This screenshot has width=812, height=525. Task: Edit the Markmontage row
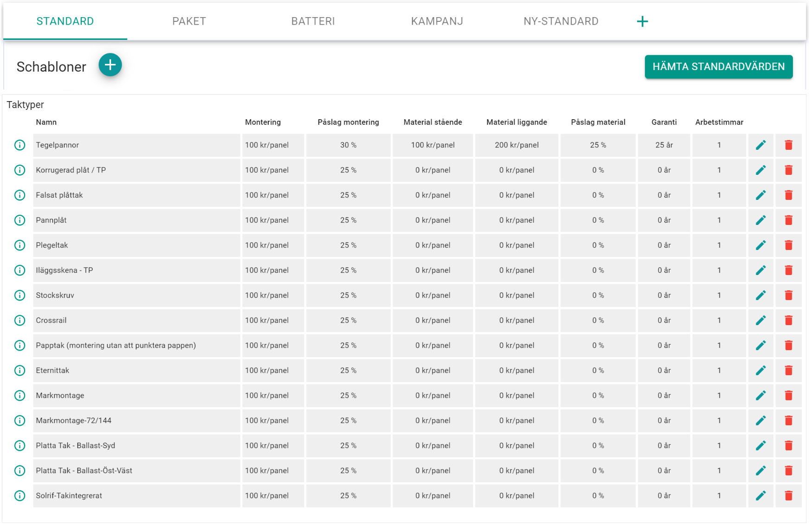coord(760,396)
